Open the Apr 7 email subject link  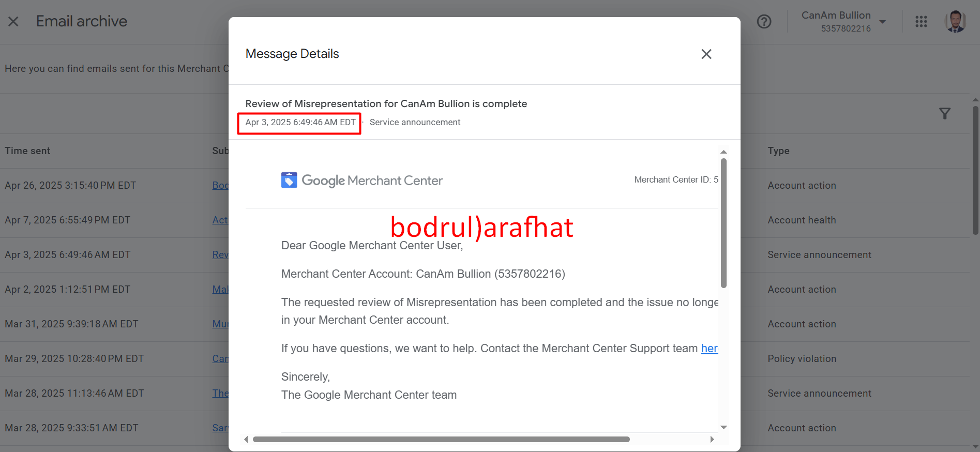pyautogui.click(x=220, y=220)
